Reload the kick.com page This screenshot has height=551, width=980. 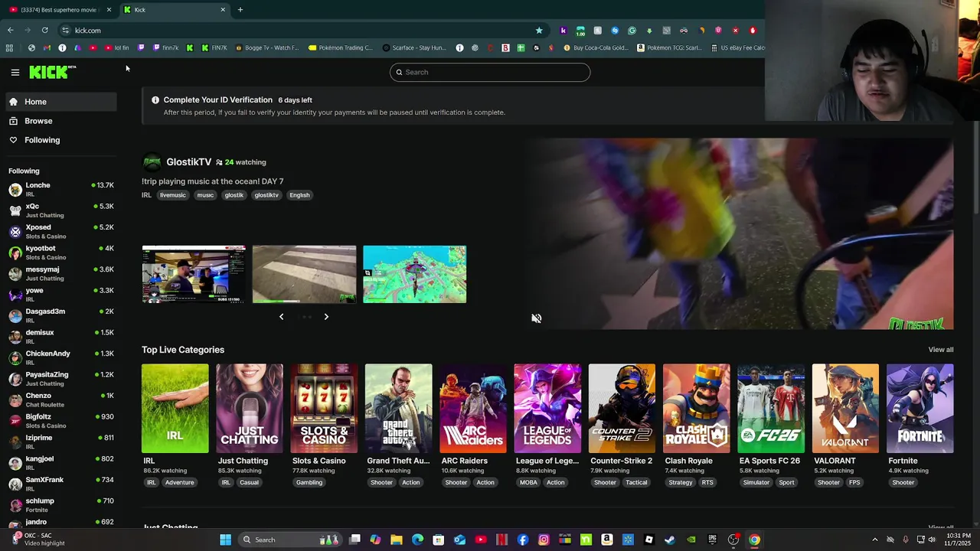point(44,31)
